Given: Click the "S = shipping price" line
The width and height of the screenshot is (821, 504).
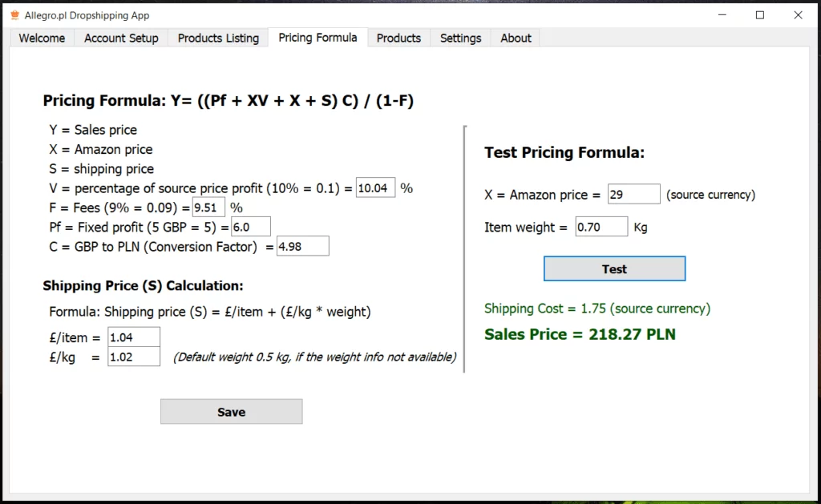Looking at the screenshot, I should [101, 169].
